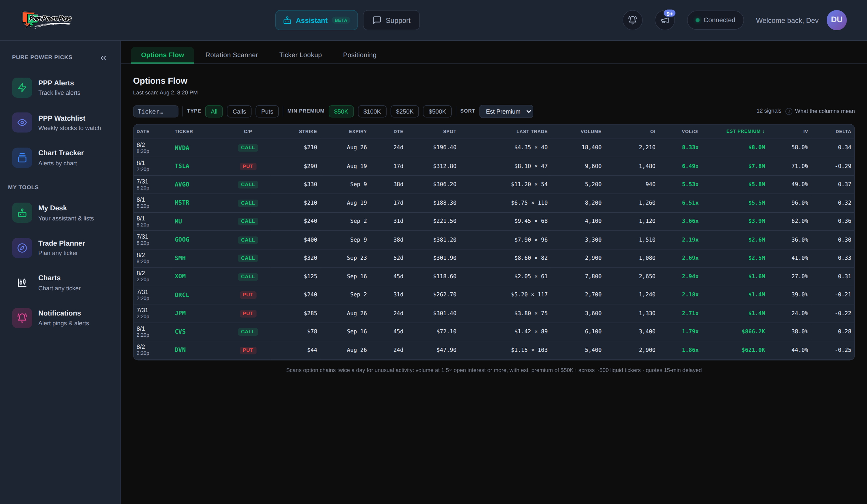Open Trade Planner from sidebar label

click(61, 243)
